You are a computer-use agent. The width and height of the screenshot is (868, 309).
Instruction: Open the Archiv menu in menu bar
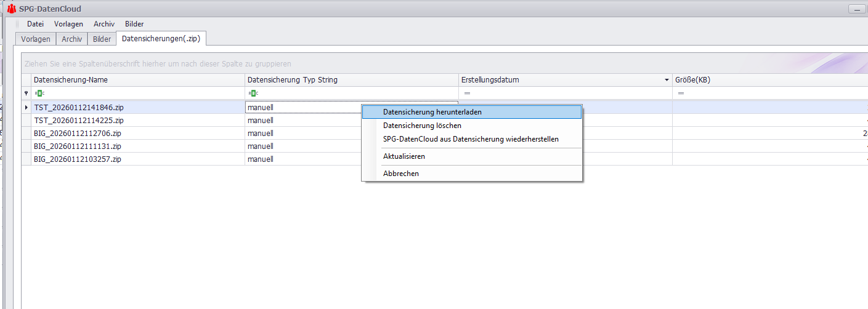(104, 24)
